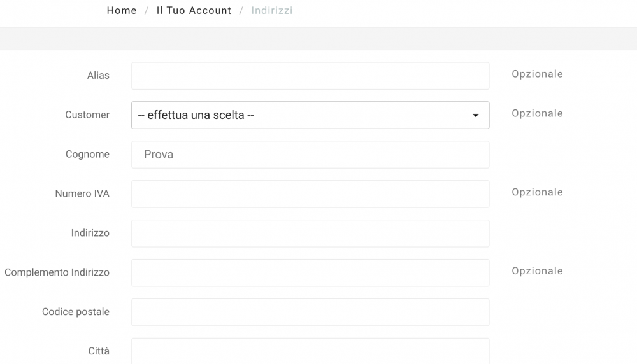
Task: Click the Cognome label text
Action: click(87, 155)
